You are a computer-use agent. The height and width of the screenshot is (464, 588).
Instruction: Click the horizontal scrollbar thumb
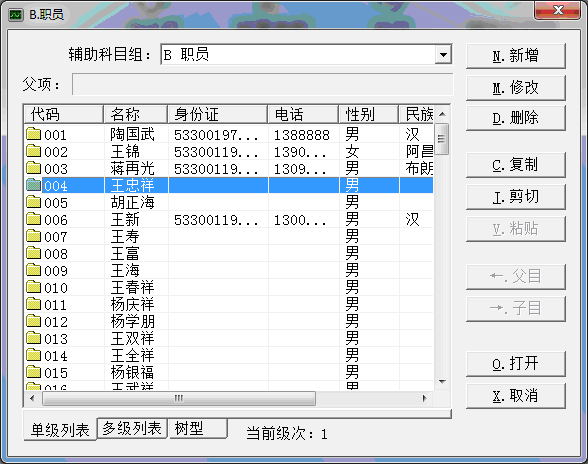pyautogui.click(x=179, y=398)
